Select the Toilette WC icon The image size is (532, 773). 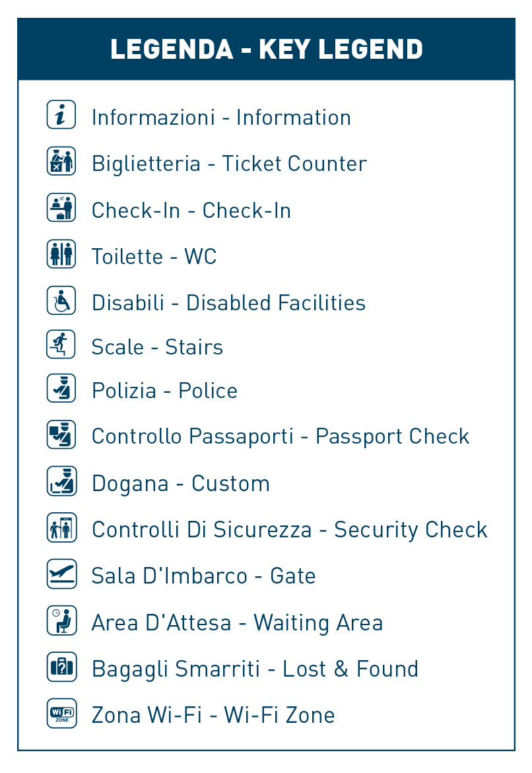pyautogui.click(x=61, y=254)
